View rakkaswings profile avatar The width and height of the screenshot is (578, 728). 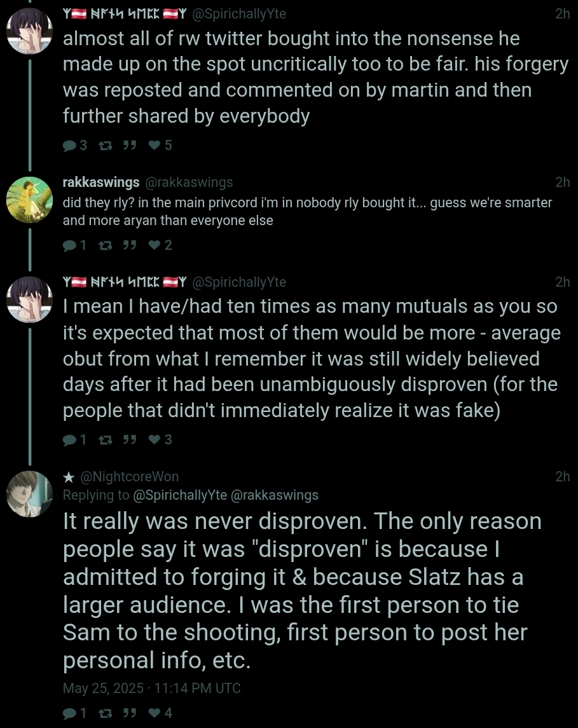click(x=29, y=200)
